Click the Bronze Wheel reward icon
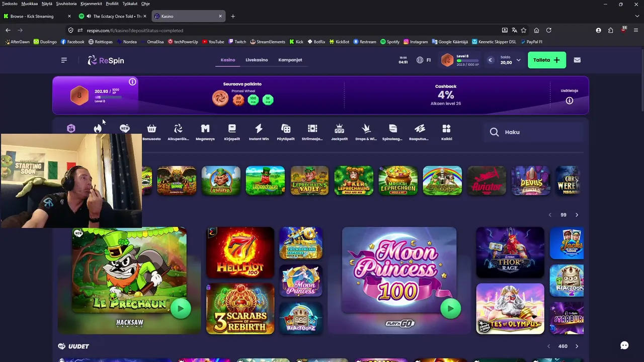644x362 pixels. tap(220, 98)
